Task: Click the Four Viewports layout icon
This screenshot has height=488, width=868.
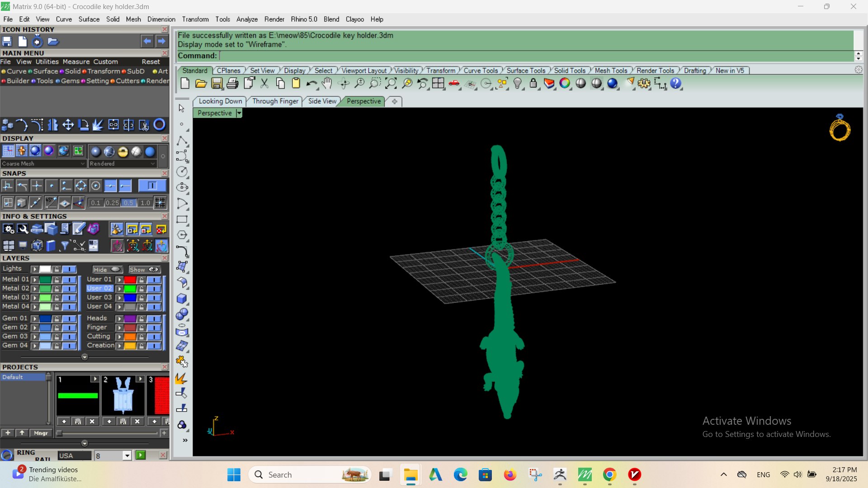Action: pyautogui.click(x=438, y=84)
